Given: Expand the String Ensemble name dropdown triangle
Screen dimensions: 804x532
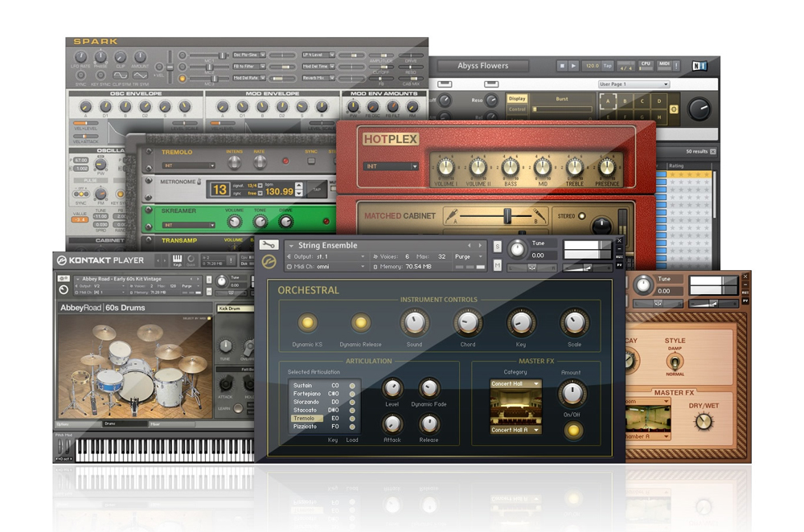Looking at the screenshot, I should pos(291,246).
